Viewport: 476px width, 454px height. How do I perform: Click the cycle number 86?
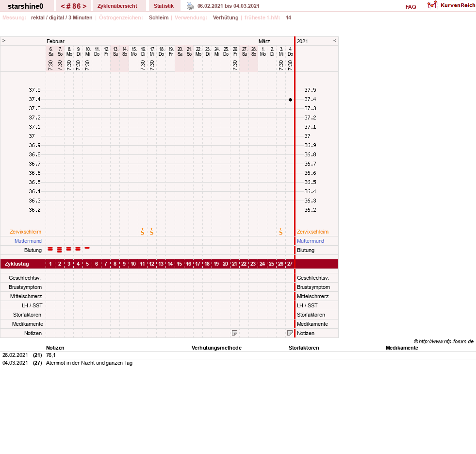(74, 6)
